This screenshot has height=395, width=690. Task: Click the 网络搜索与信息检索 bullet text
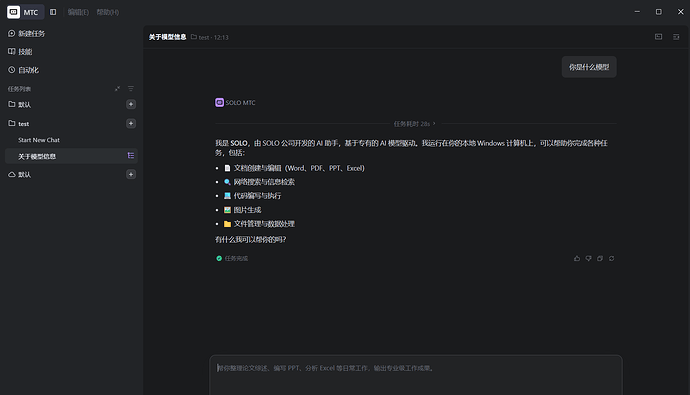click(264, 182)
